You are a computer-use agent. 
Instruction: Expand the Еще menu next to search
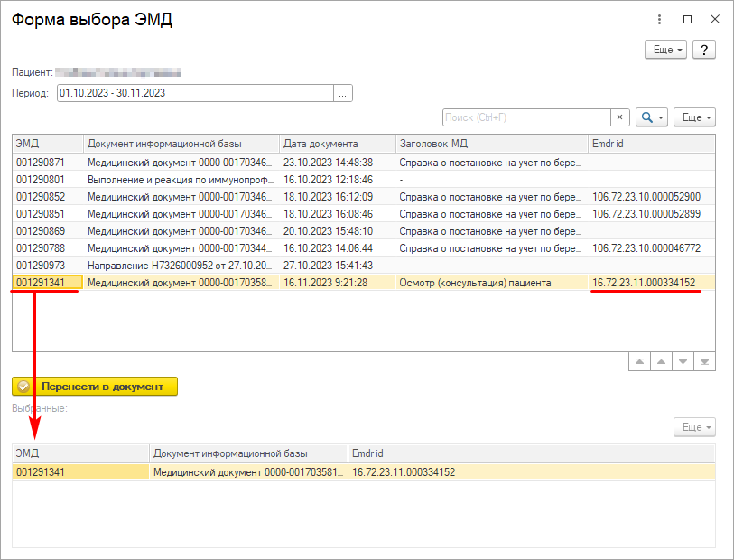point(694,117)
